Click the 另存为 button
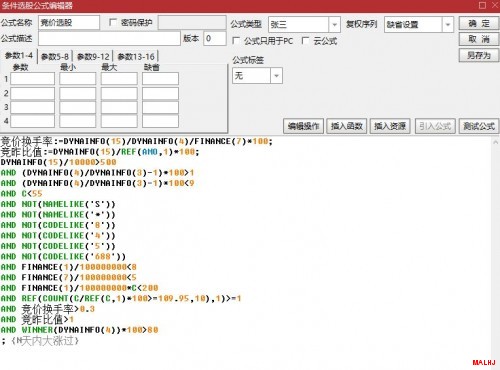Viewport: 500px width, 370px height. [x=479, y=55]
